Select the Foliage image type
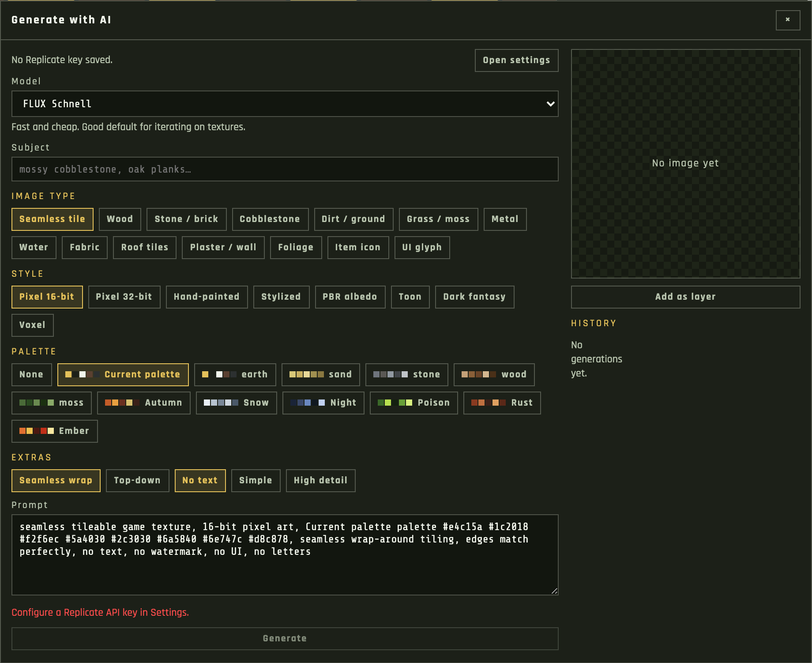 point(296,247)
